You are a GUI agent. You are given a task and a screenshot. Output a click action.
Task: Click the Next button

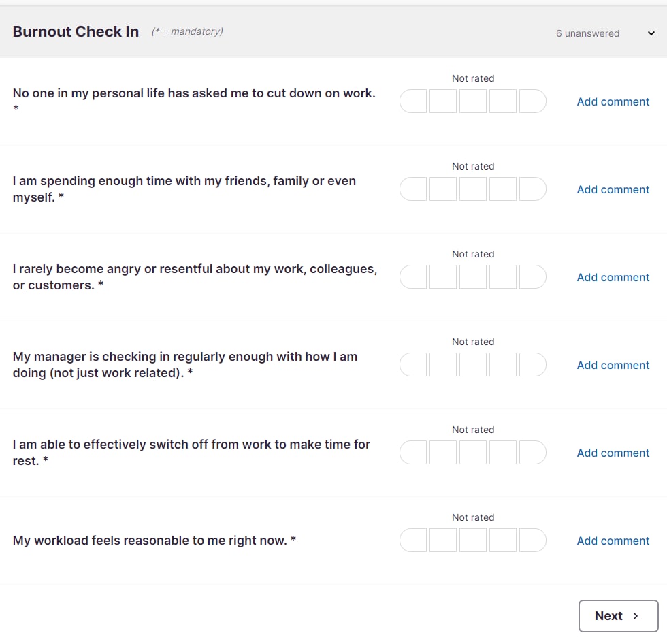(618, 616)
